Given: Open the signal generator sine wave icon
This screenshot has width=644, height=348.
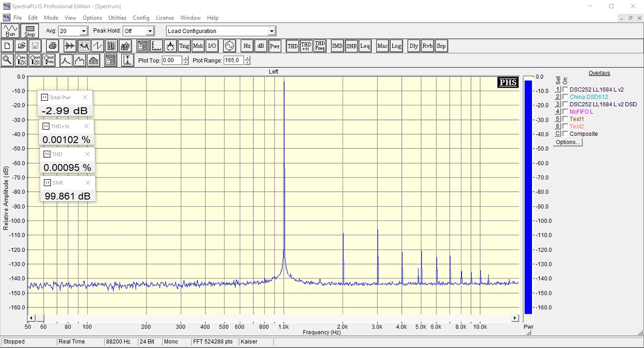Looking at the screenshot, I should click(x=229, y=46).
